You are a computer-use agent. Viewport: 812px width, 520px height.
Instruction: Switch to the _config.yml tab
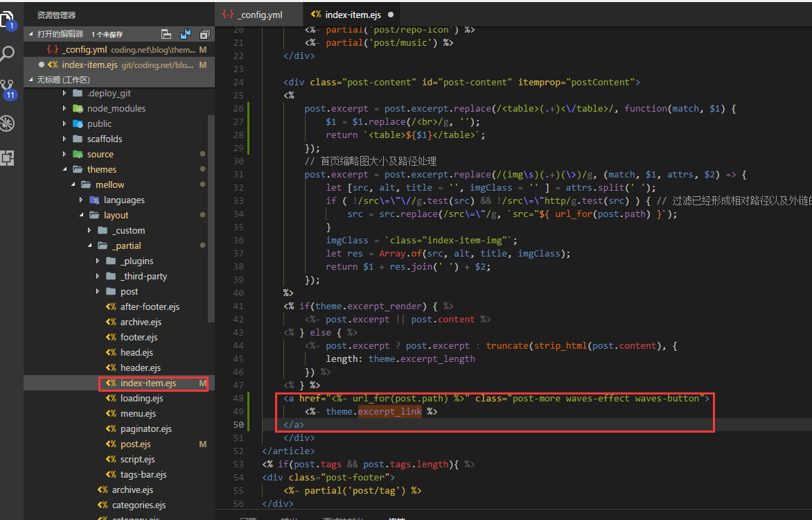261,15
